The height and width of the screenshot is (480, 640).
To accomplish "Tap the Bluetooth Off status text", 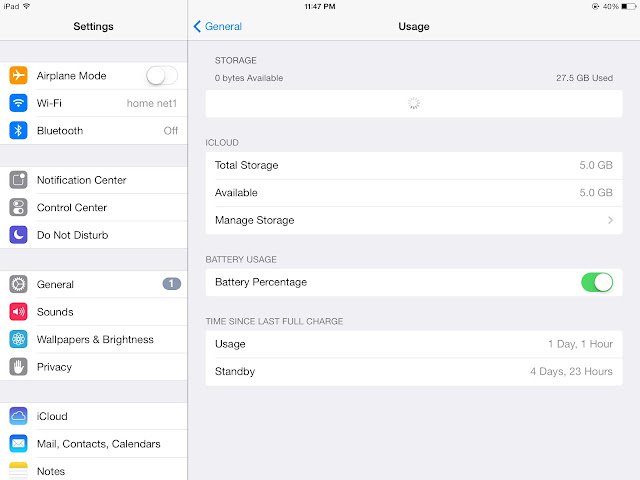I will pyautogui.click(x=171, y=131).
